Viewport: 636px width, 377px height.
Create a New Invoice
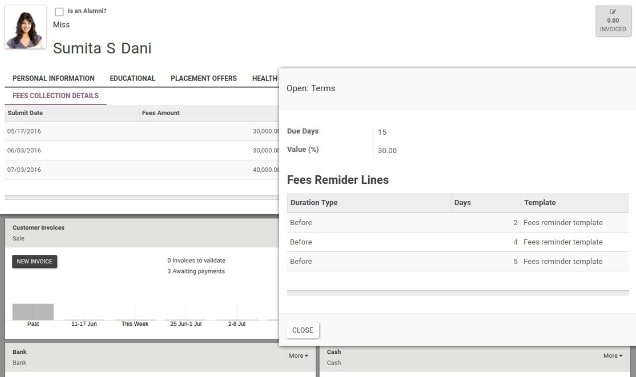34,262
